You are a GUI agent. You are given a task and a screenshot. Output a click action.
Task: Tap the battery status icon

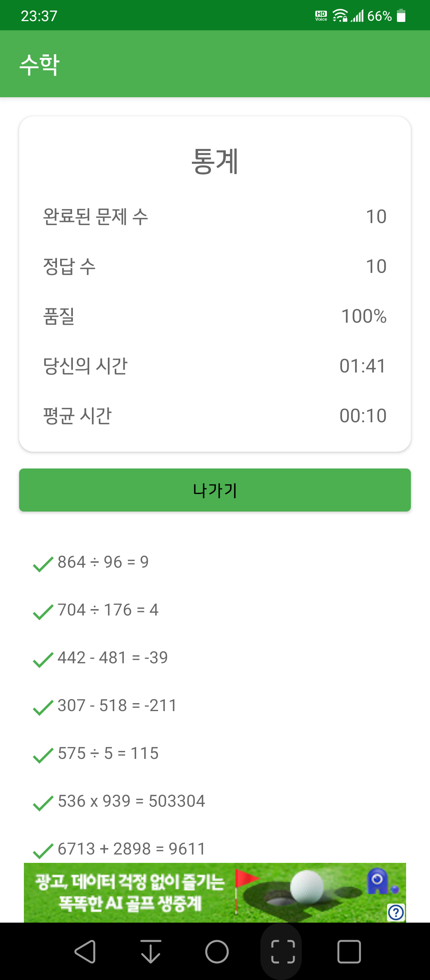tap(401, 16)
